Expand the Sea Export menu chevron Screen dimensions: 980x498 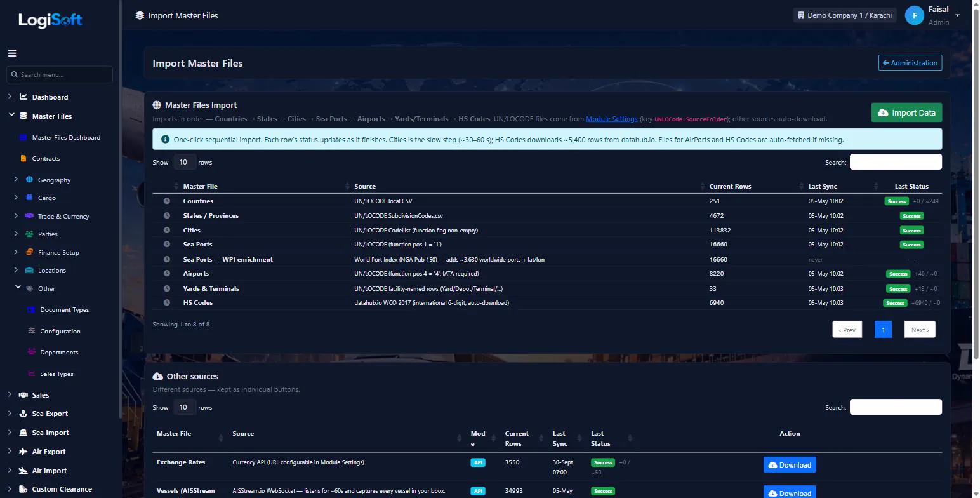[10, 414]
